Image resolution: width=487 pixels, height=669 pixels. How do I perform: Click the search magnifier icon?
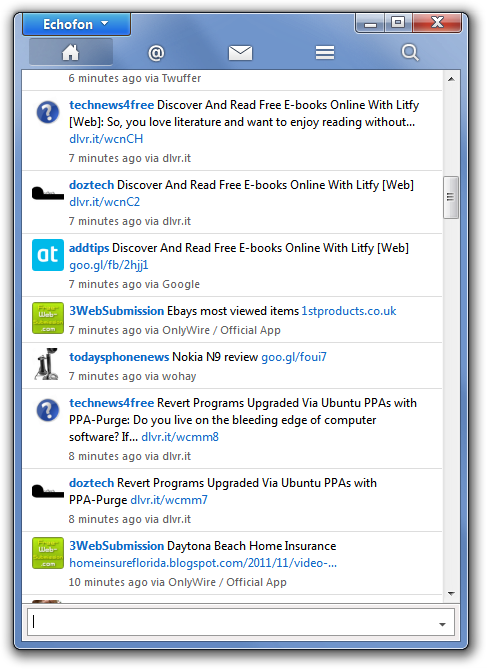(410, 53)
